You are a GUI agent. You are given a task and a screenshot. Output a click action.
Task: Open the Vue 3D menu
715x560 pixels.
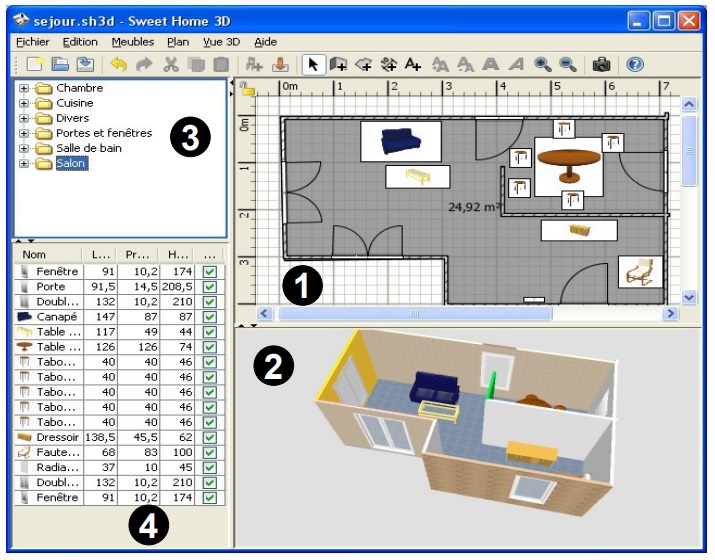[222, 42]
